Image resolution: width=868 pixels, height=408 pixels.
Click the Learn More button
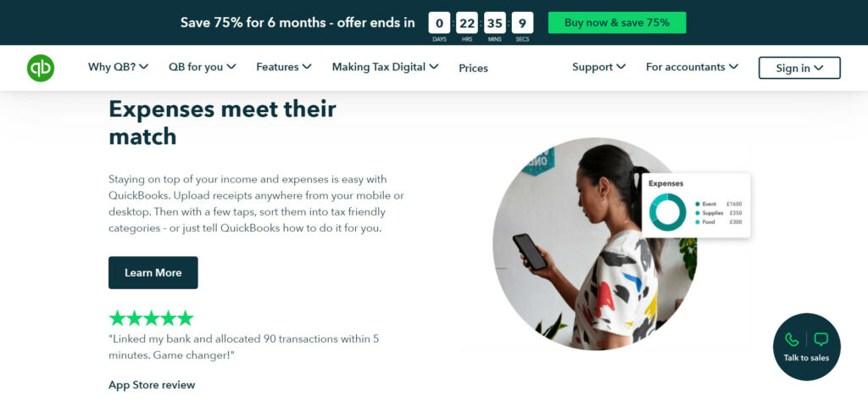(x=153, y=272)
